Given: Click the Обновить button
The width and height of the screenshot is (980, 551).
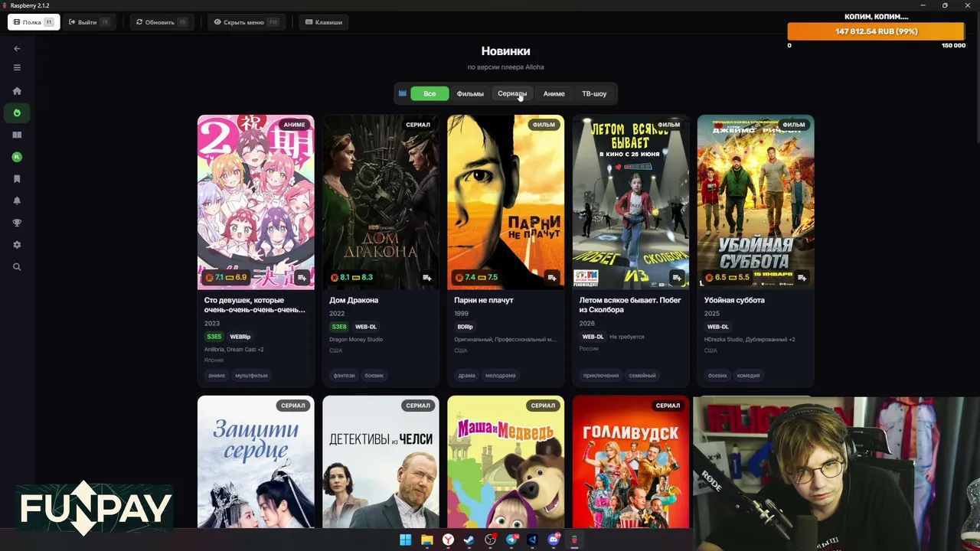Looking at the screenshot, I should click(162, 22).
